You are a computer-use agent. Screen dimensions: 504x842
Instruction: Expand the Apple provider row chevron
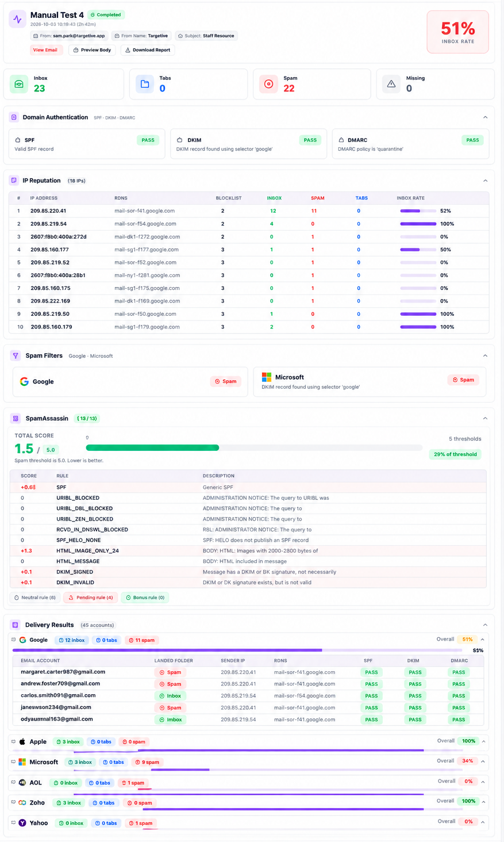[483, 741]
